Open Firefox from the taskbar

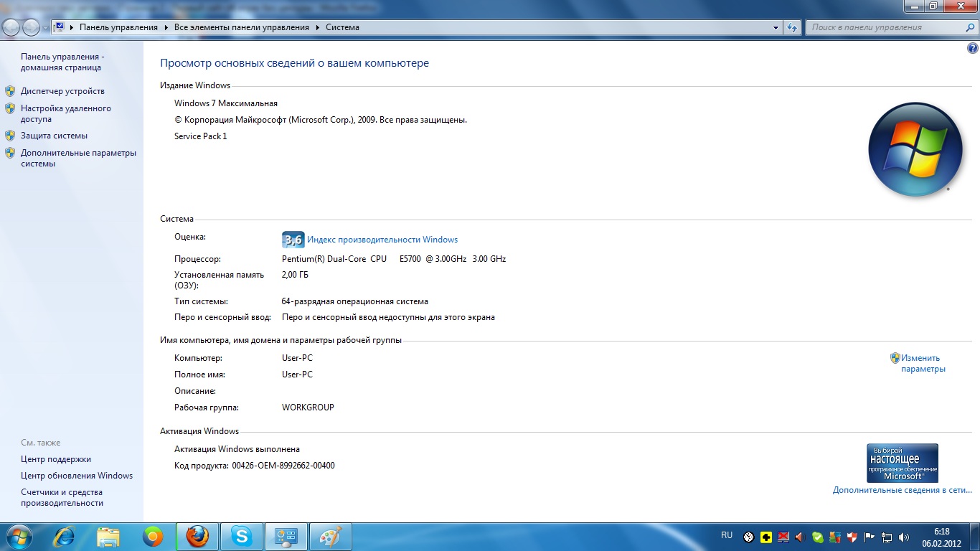tap(197, 537)
